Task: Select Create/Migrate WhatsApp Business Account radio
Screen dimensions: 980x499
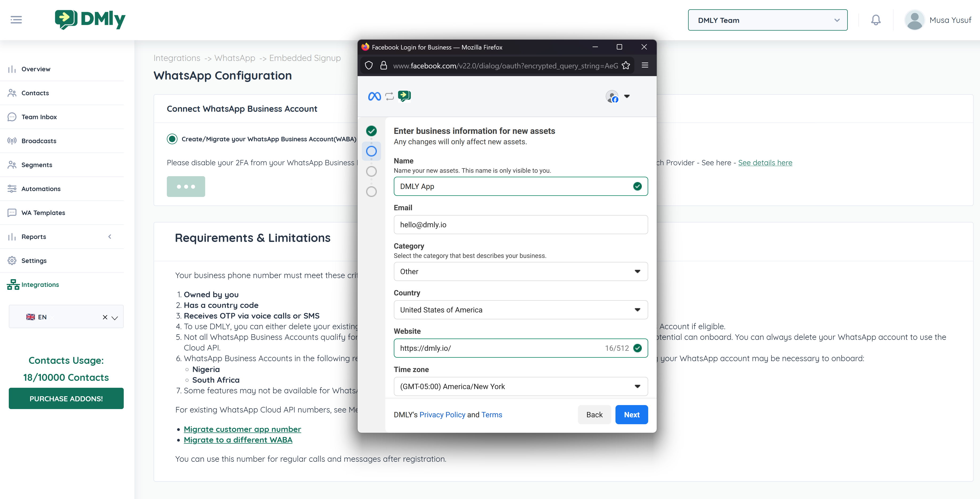Action: 172,139
